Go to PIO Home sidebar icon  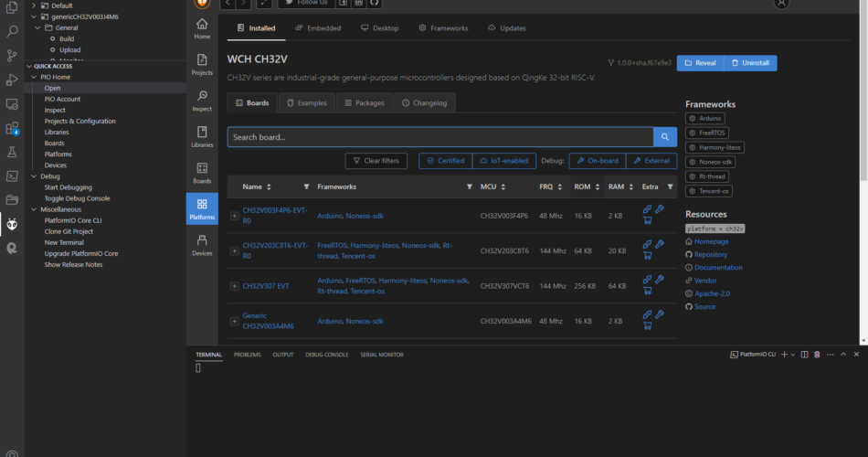202,29
